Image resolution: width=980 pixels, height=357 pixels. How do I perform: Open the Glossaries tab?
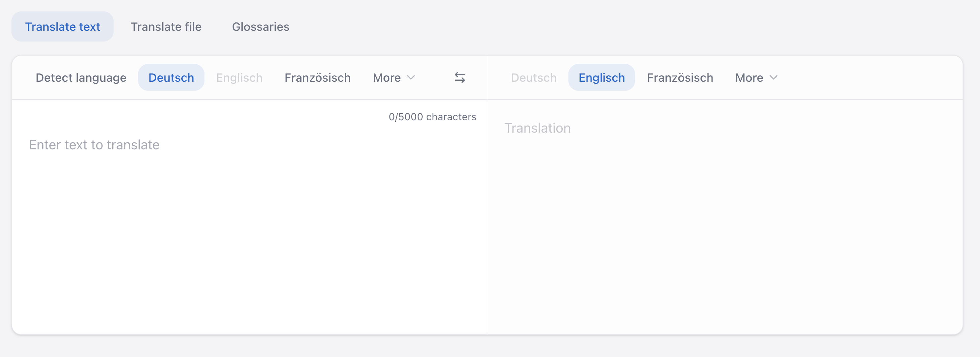[x=260, y=26]
